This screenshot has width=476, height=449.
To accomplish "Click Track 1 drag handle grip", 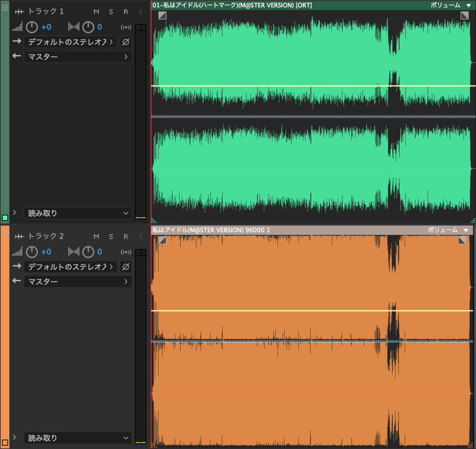I will click(5, 7).
